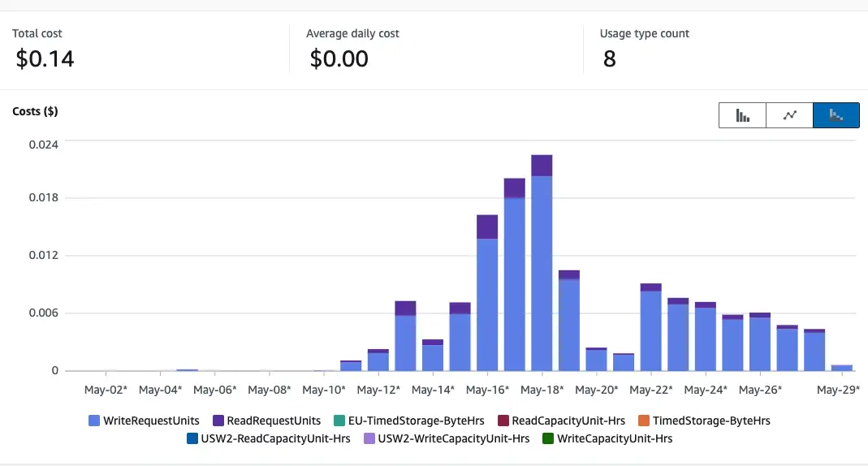Click the Usage type count value 8
The width and height of the screenshot is (868, 466).
(609, 58)
